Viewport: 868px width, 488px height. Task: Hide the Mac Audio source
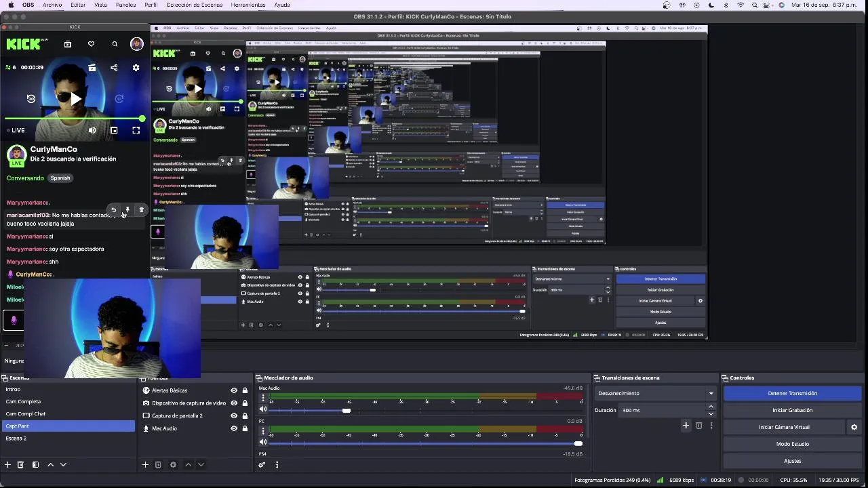(234, 428)
